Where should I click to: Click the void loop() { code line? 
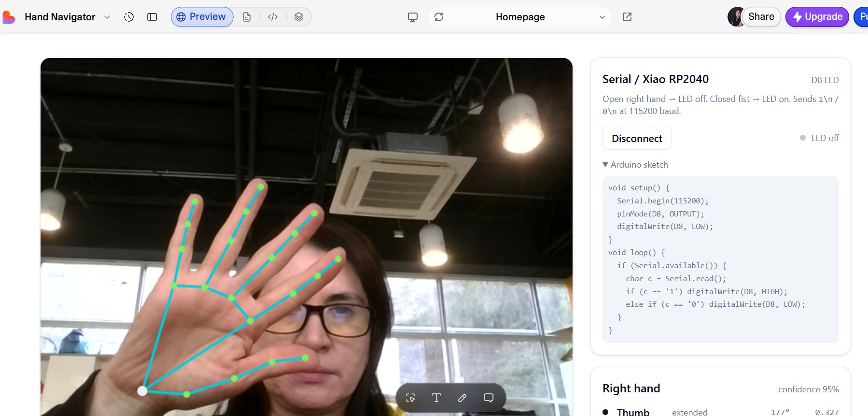tap(636, 253)
